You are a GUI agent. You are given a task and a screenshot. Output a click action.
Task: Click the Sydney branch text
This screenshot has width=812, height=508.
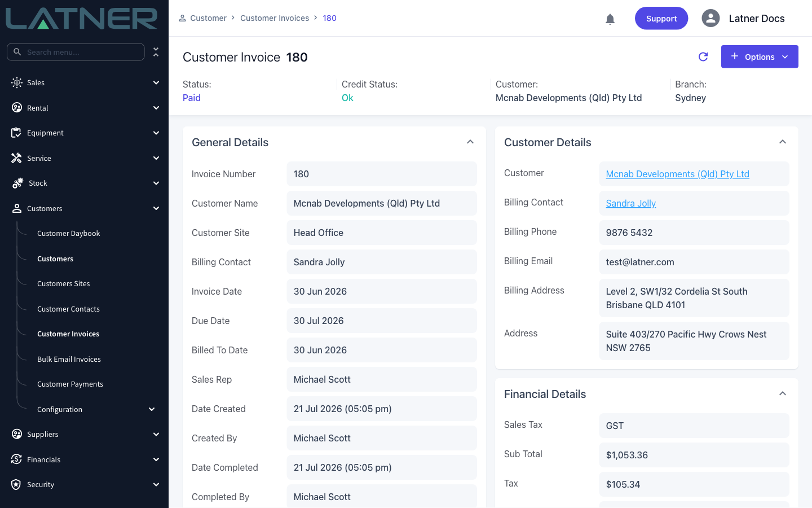(x=690, y=98)
